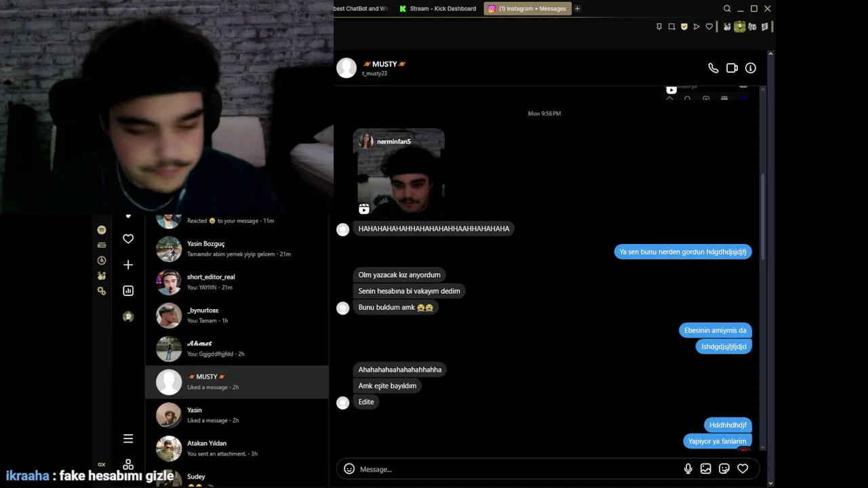Image resolution: width=868 pixels, height=488 pixels.
Task: Open the Sudey conversation
Action: pyautogui.click(x=237, y=477)
